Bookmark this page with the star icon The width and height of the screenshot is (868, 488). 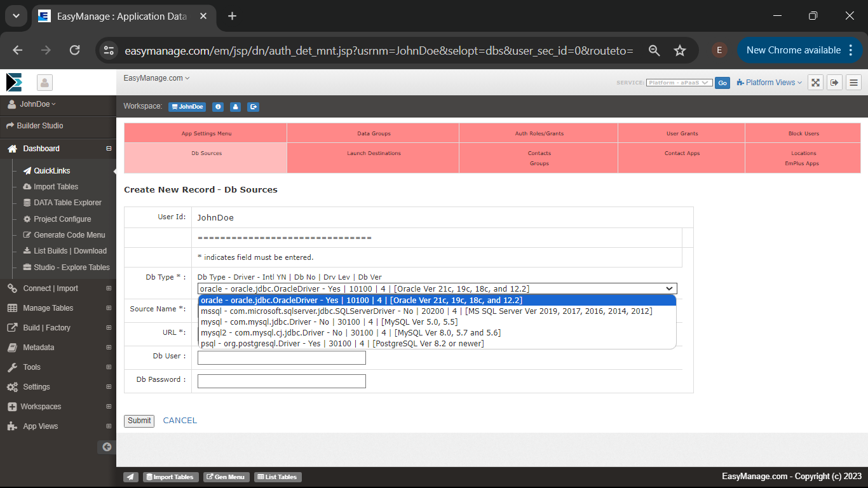[680, 50]
